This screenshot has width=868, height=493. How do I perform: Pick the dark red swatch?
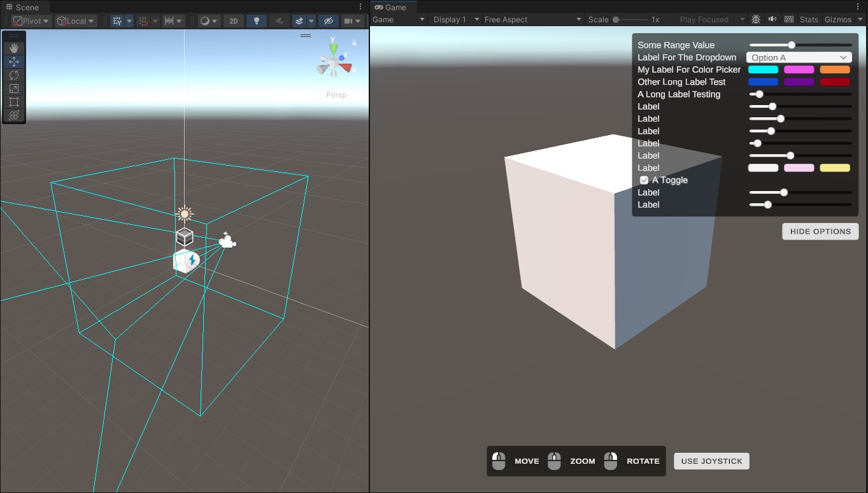835,82
